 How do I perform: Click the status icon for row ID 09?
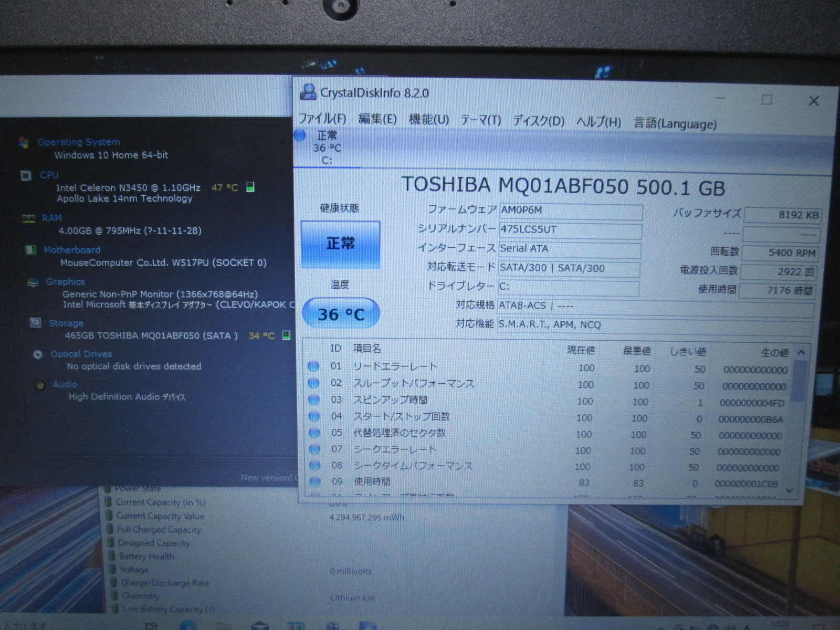[x=314, y=481]
